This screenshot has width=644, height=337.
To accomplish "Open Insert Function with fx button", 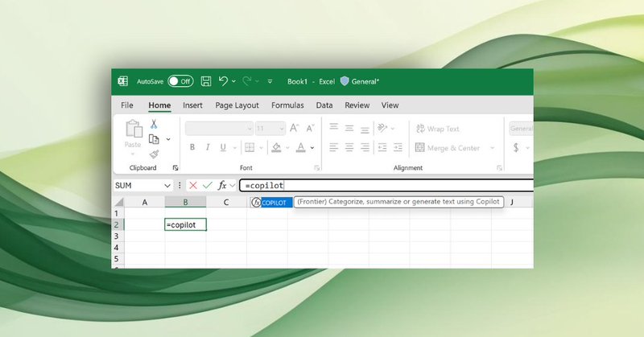I will [x=222, y=186].
